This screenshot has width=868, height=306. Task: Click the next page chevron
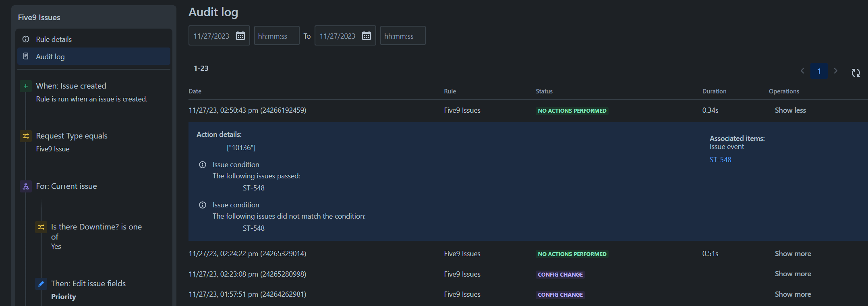pyautogui.click(x=836, y=71)
